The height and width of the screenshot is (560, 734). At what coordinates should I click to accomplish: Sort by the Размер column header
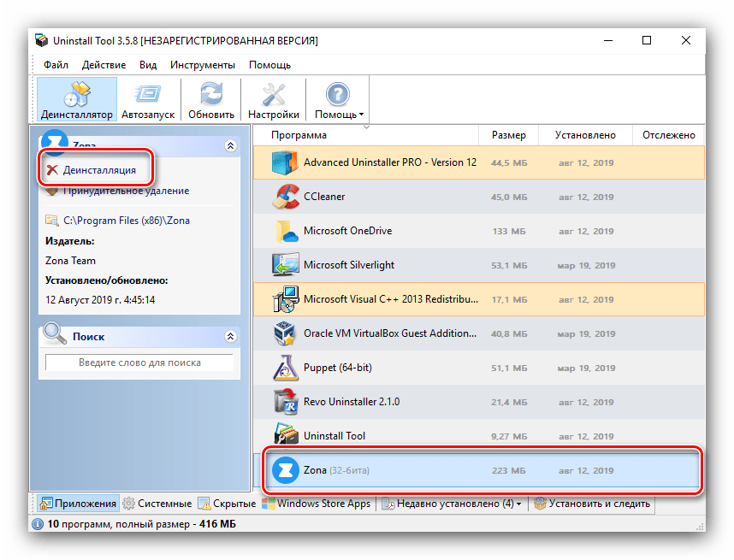tap(509, 135)
